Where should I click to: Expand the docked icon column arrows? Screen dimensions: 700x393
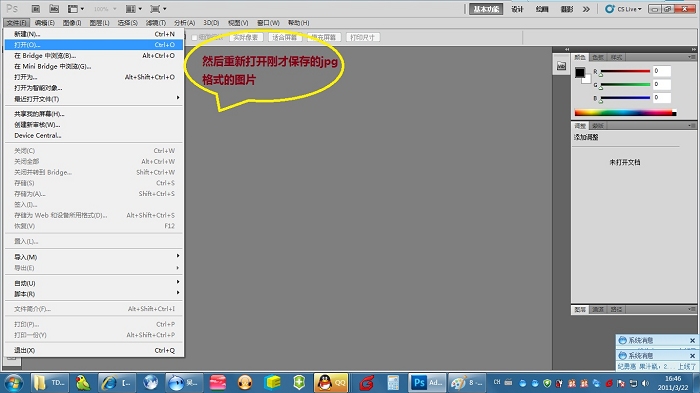click(x=567, y=49)
